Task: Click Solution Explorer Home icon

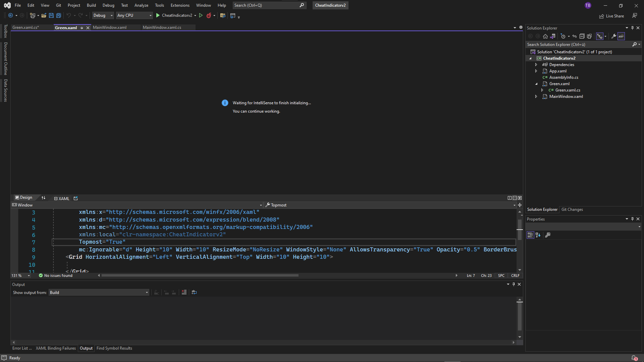Action: [x=545, y=36]
